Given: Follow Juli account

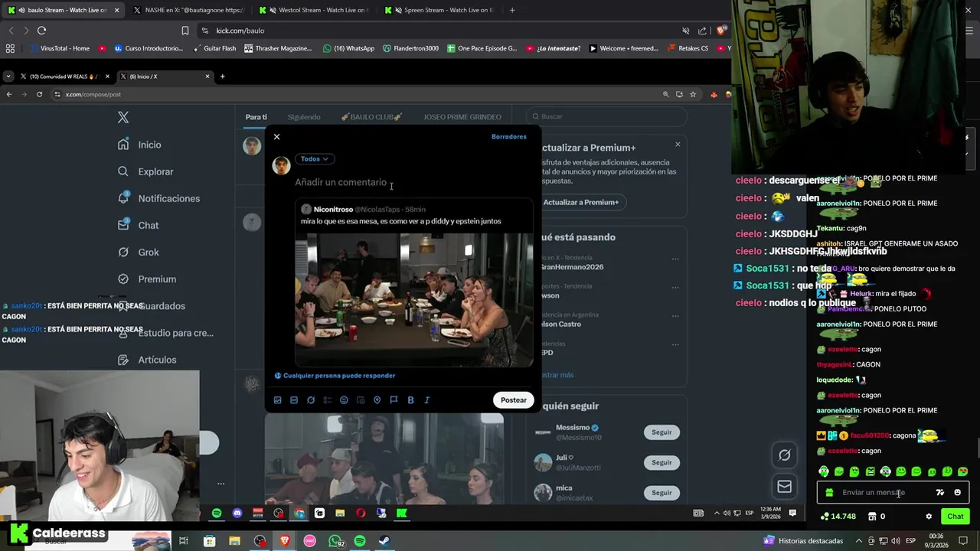Looking at the screenshot, I should tap(661, 462).
